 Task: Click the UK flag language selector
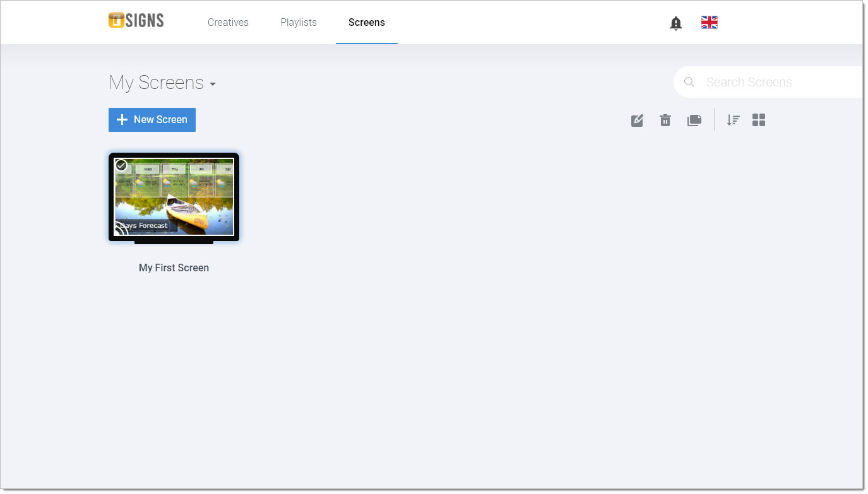pos(709,23)
